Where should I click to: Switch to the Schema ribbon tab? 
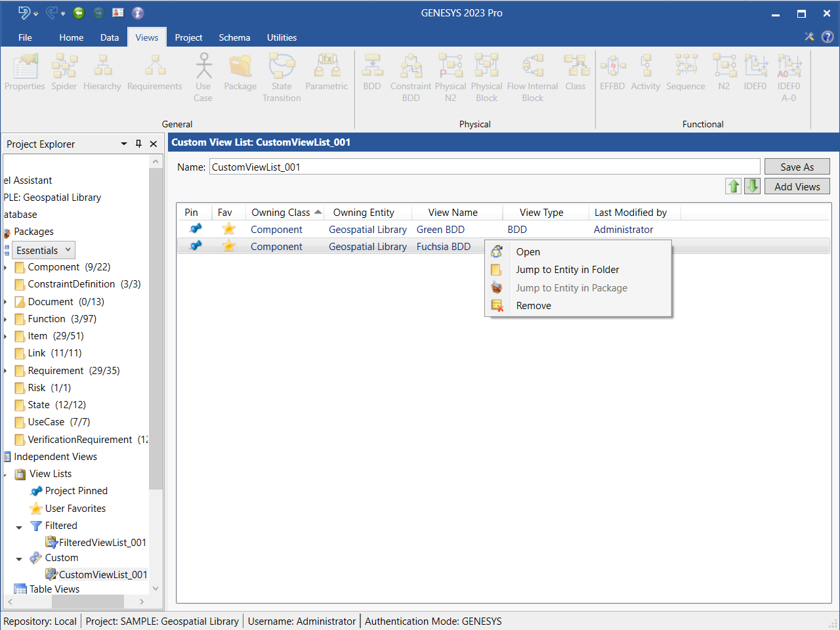234,37
